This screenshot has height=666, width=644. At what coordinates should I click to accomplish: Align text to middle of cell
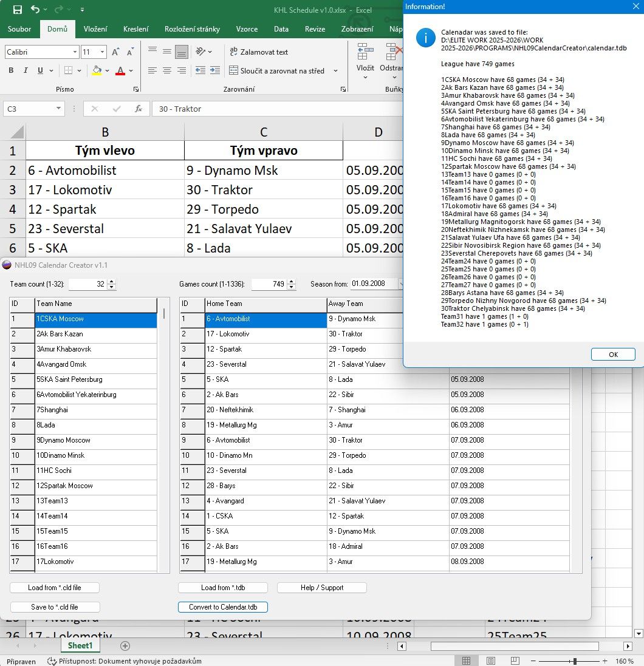[167, 52]
